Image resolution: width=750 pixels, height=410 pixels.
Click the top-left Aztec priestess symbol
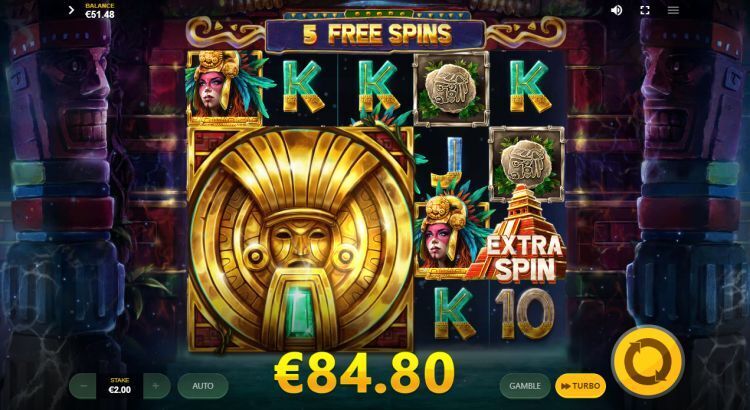tap(224, 88)
